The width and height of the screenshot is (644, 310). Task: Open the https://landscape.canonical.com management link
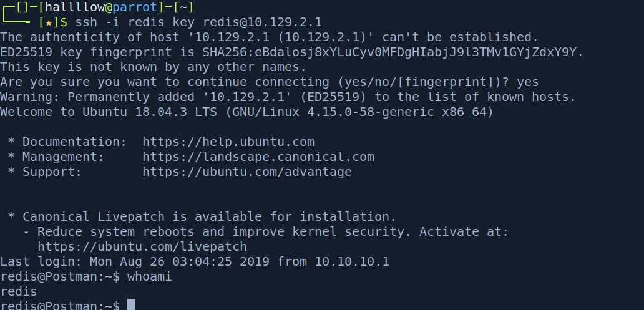click(x=258, y=157)
